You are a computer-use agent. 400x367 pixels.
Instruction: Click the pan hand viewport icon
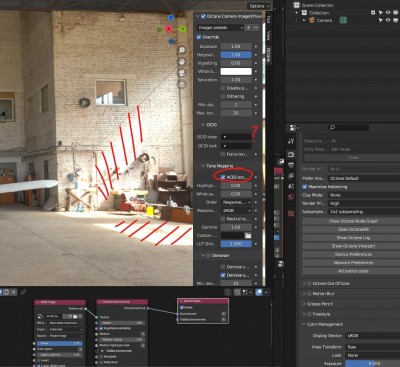pos(182,61)
